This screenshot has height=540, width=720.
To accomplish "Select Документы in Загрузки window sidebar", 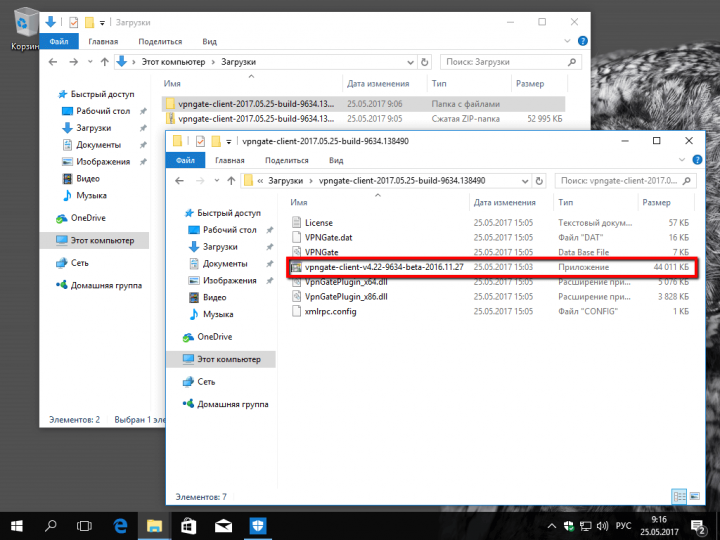I will point(98,145).
